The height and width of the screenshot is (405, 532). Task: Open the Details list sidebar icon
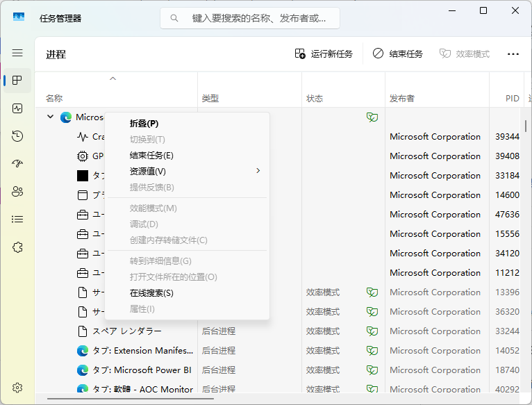(x=17, y=220)
